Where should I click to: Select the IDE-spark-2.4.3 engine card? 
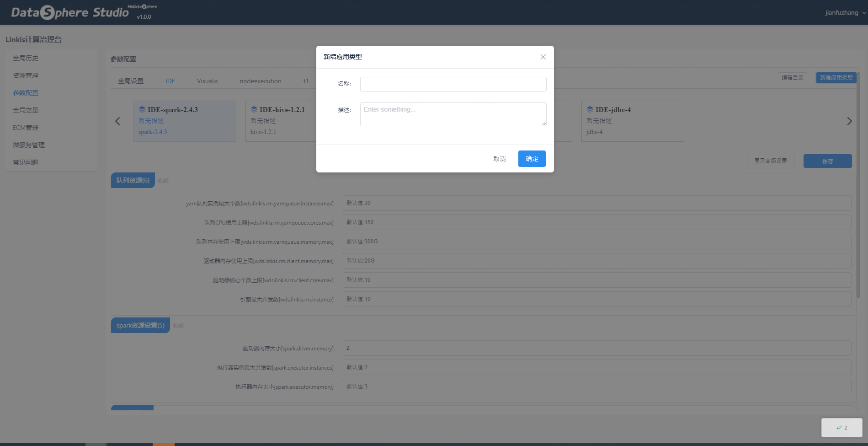[x=185, y=121]
